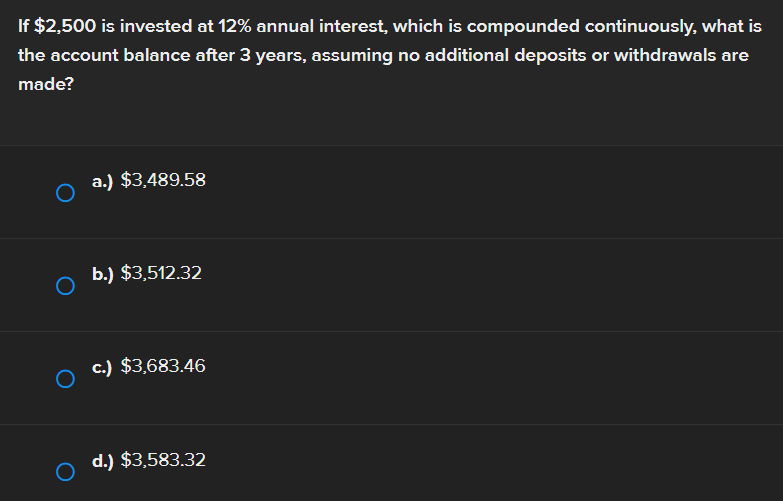Click the "c.)" option letter label
This screenshot has width=783, height=501.
(x=102, y=367)
